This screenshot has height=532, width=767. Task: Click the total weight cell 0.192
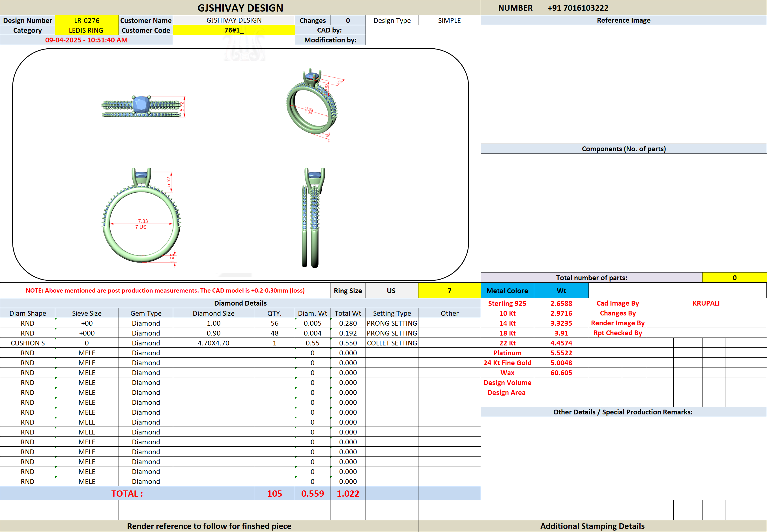(x=348, y=333)
